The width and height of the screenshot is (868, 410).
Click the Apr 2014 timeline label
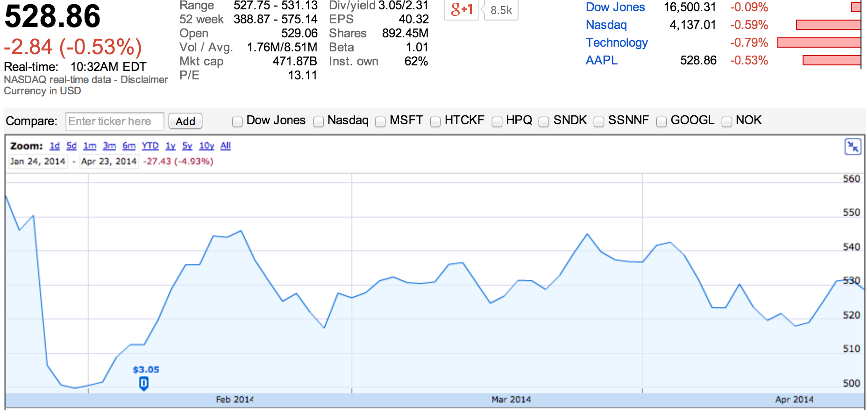tap(794, 399)
